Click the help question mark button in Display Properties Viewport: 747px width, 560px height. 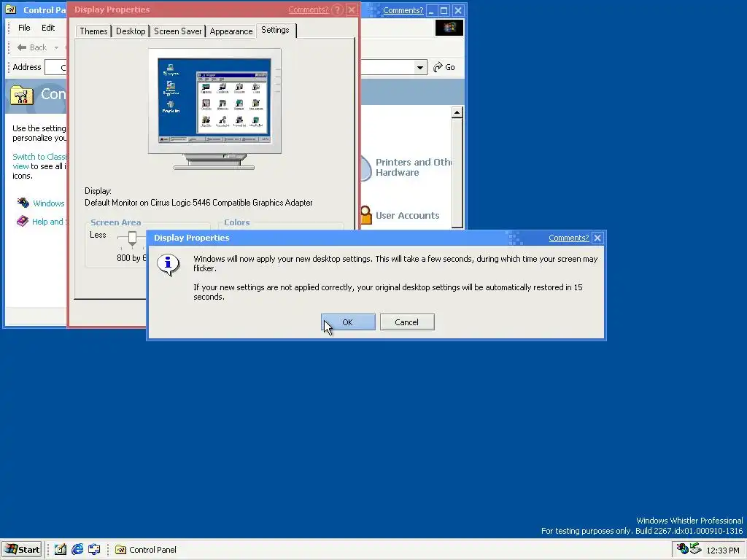click(337, 10)
